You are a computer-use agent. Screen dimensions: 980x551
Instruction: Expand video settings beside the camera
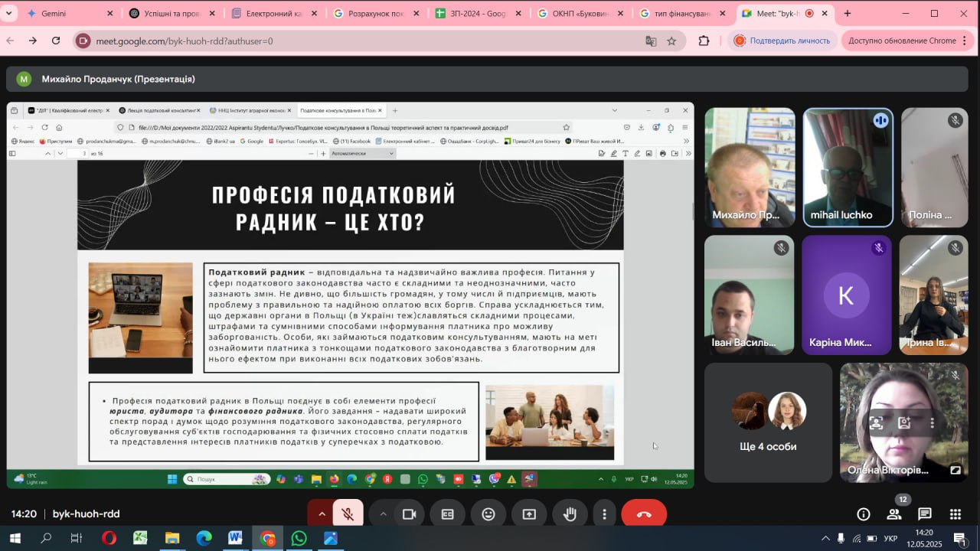pos(383,514)
